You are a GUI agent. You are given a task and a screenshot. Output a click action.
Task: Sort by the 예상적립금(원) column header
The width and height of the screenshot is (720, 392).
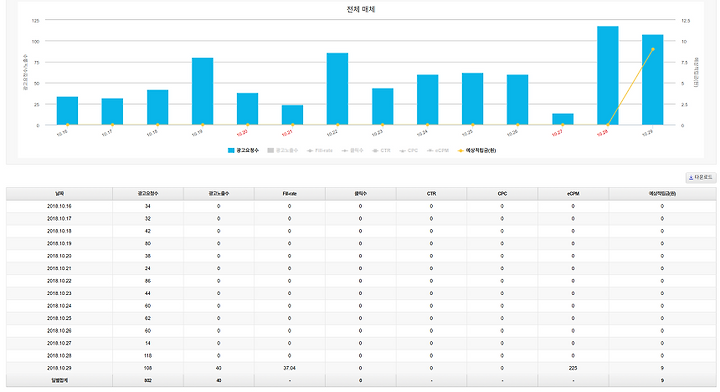[x=662, y=194]
